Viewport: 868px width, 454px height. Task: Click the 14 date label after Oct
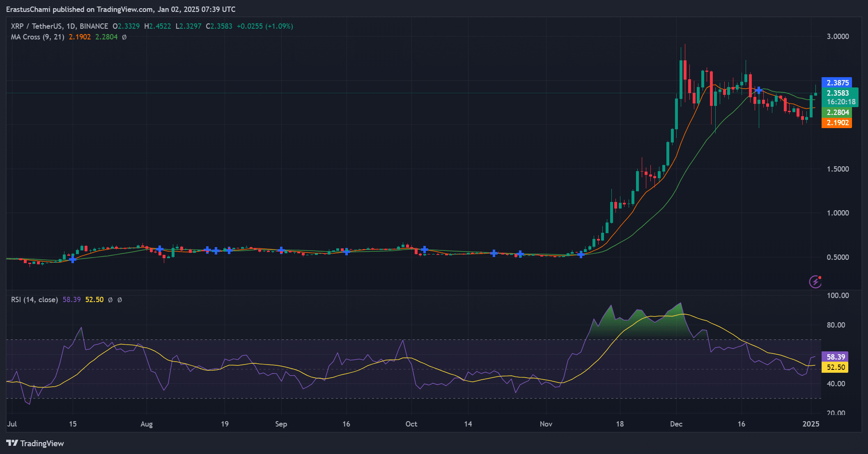[468, 424]
